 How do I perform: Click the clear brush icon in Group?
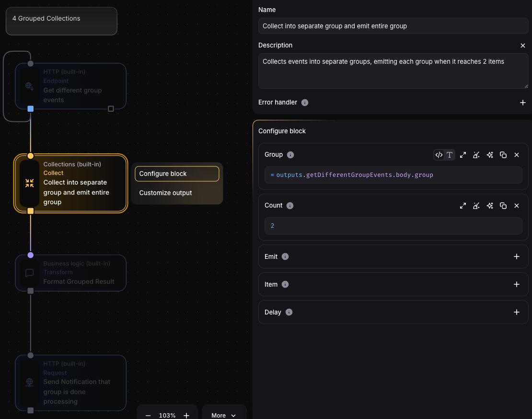[476, 155]
